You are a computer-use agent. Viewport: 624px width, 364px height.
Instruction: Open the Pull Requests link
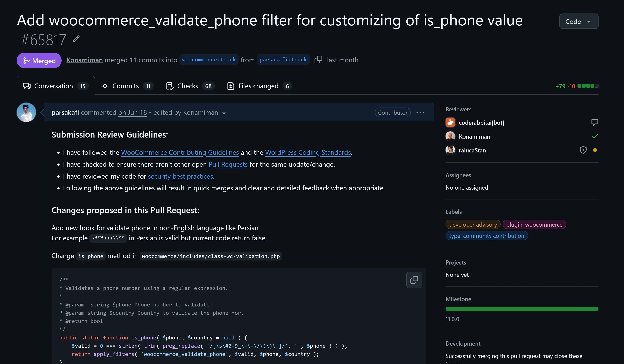click(228, 164)
